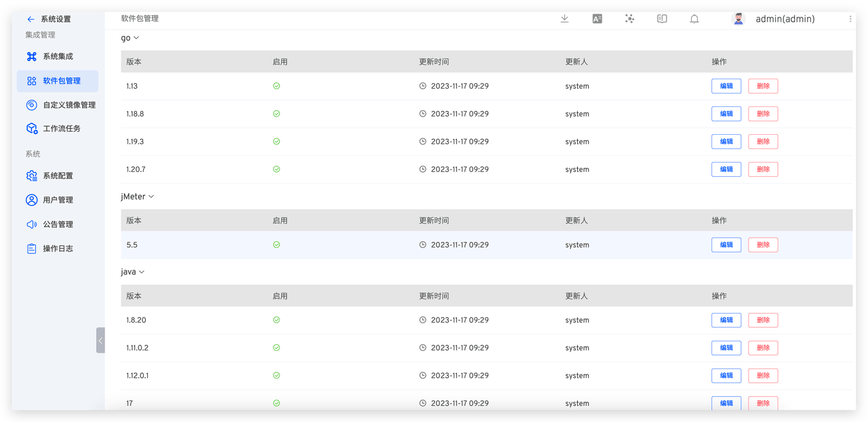The image size is (868, 422).
Task: Go to 用户管理 in the sidebar
Action: pyautogui.click(x=58, y=200)
